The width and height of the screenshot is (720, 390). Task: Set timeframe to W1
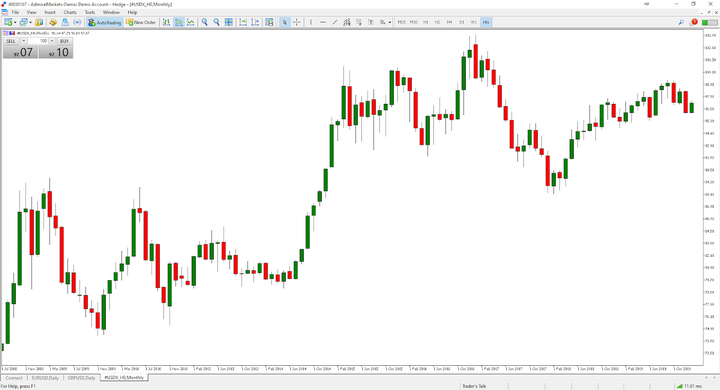tap(474, 22)
